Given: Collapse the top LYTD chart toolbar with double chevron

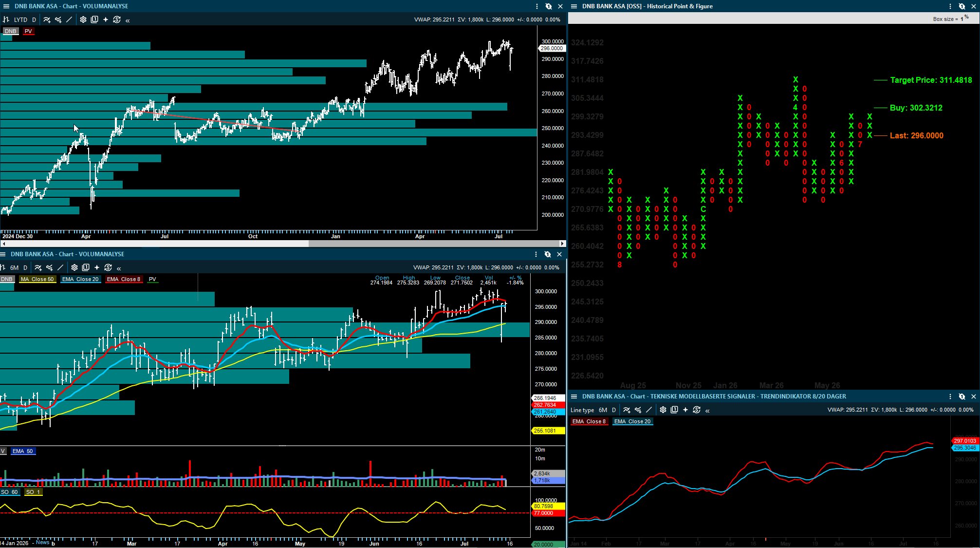Looking at the screenshot, I should [x=128, y=20].
